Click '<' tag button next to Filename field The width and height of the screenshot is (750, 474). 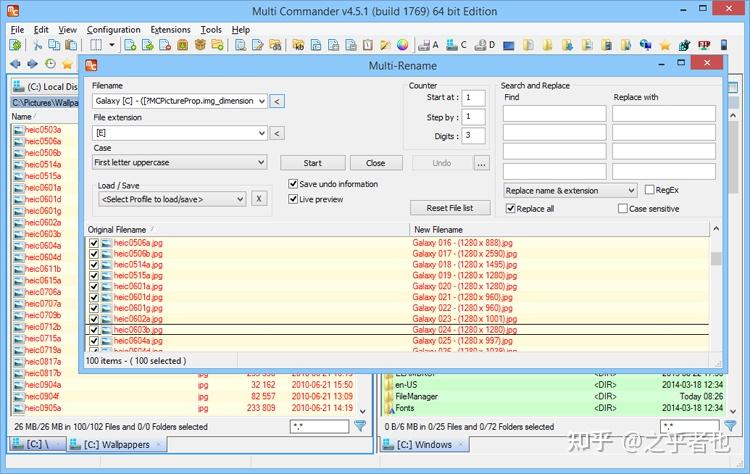(x=277, y=101)
